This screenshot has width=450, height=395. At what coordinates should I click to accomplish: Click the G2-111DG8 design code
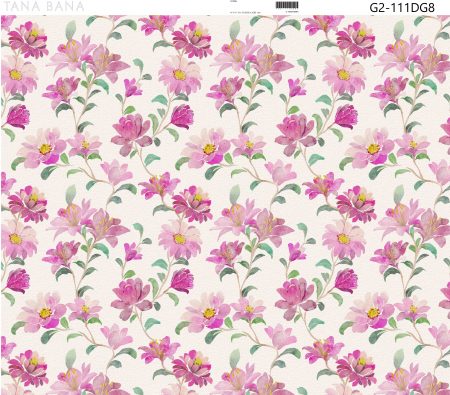[x=402, y=7]
